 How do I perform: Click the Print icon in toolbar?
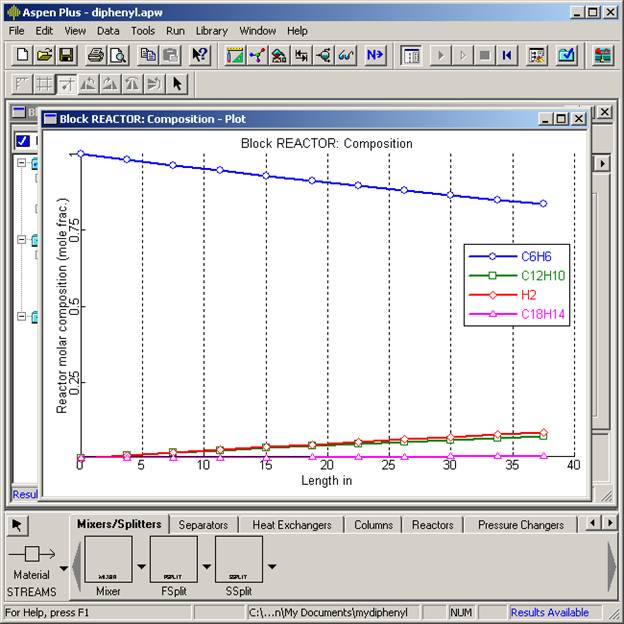coord(96,55)
